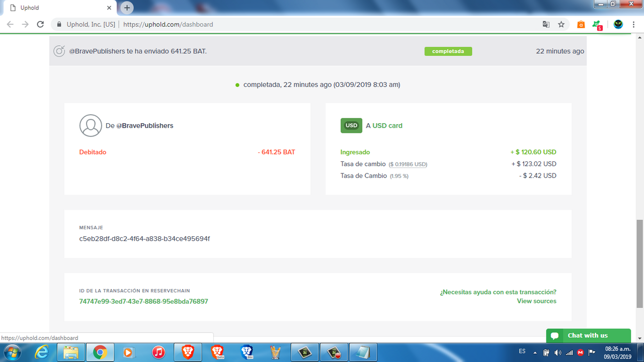Viewport: 644px width, 362px height.
Task: Click the 22 minutes ago timestamp in header
Action: point(560,51)
